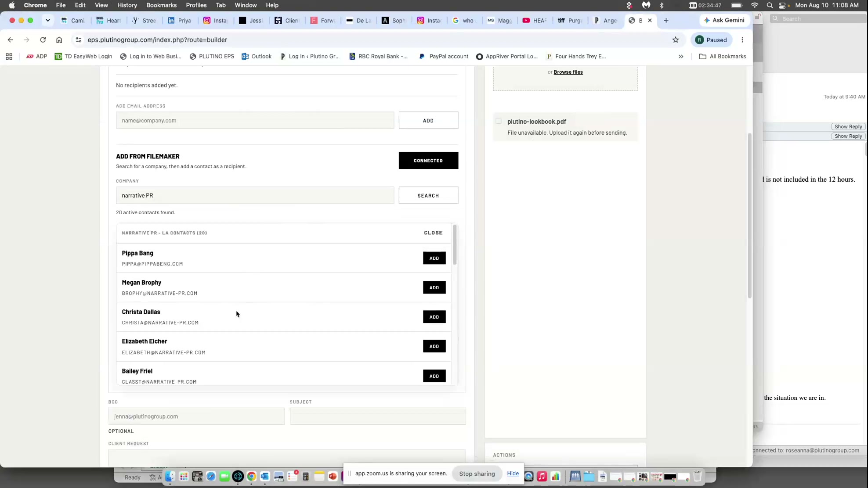Screen dimensions: 868x488
Task: Click SEARCH for the company
Action: coord(428,196)
